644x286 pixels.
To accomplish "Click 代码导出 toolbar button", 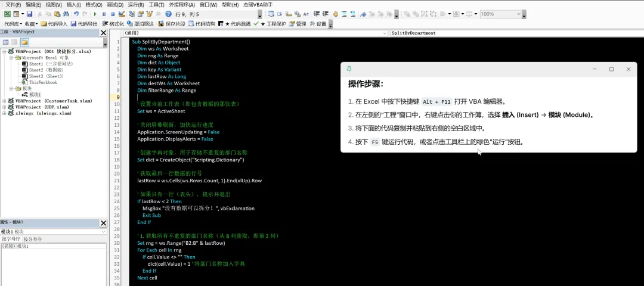I will click(x=84, y=24).
